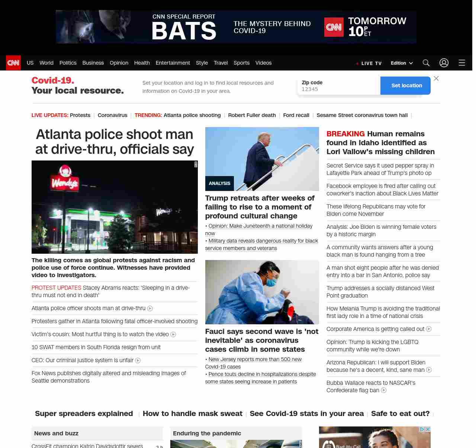476x448 pixels.
Task: Click the CNN logo home icon
Action: (x=13, y=63)
